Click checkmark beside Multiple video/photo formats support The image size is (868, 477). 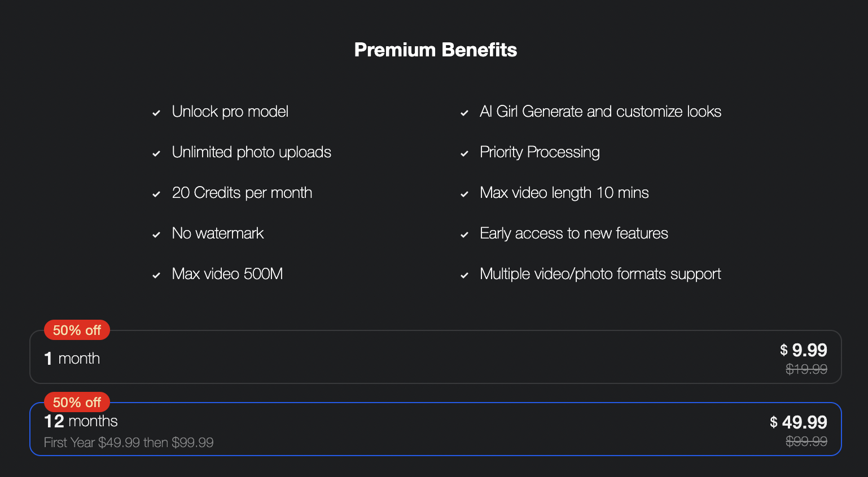point(464,276)
